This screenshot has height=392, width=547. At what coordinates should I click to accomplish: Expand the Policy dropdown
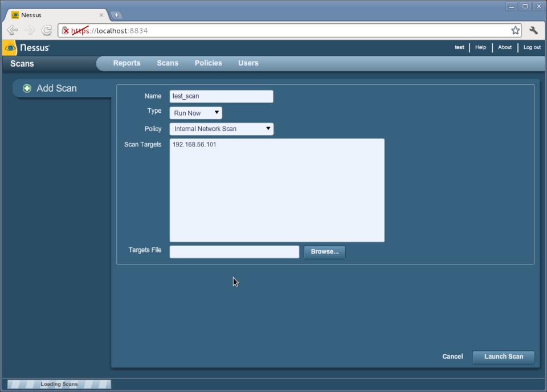click(x=222, y=129)
